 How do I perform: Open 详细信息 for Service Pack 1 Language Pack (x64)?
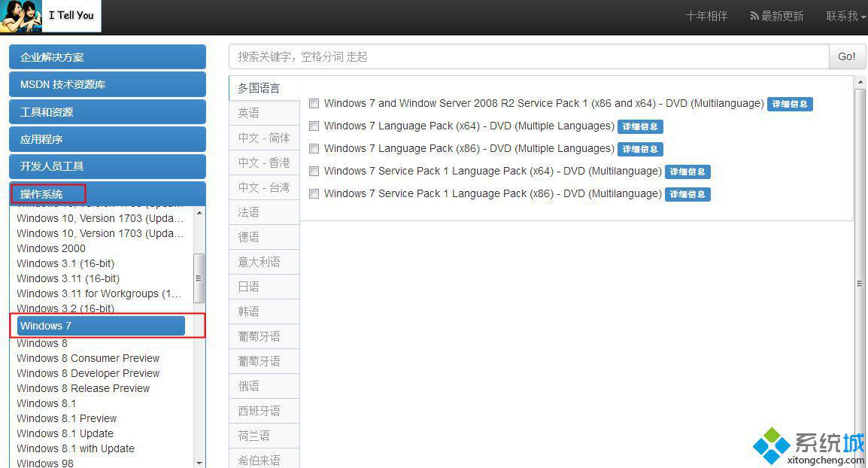[687, 172]
